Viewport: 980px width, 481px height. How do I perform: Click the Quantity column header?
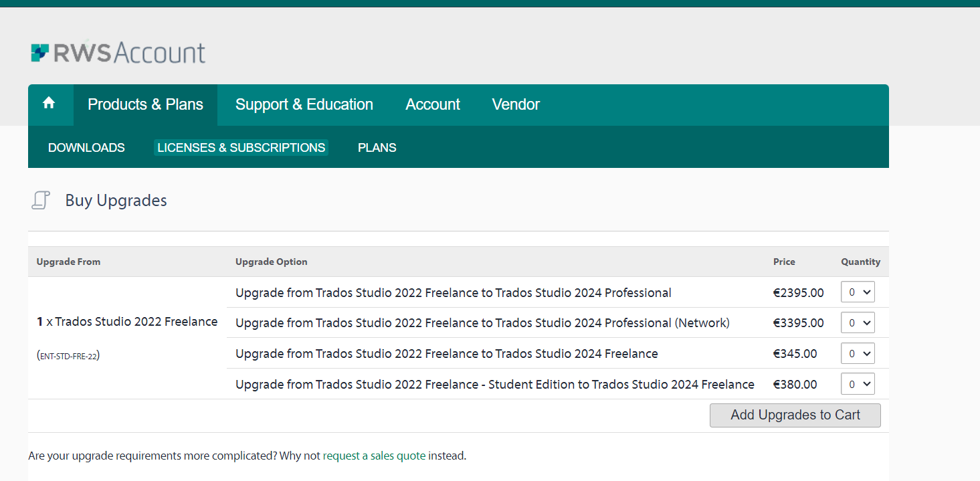coord(861,262)
